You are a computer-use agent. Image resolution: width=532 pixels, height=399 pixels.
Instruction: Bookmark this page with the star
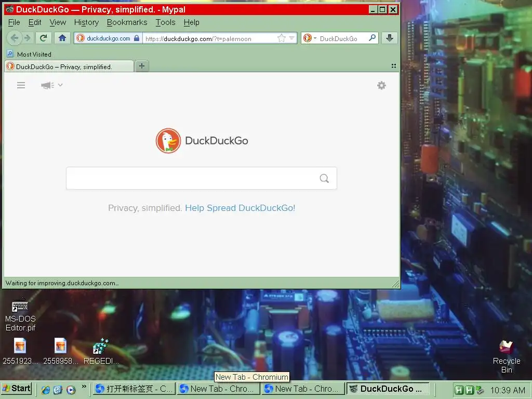281,38
